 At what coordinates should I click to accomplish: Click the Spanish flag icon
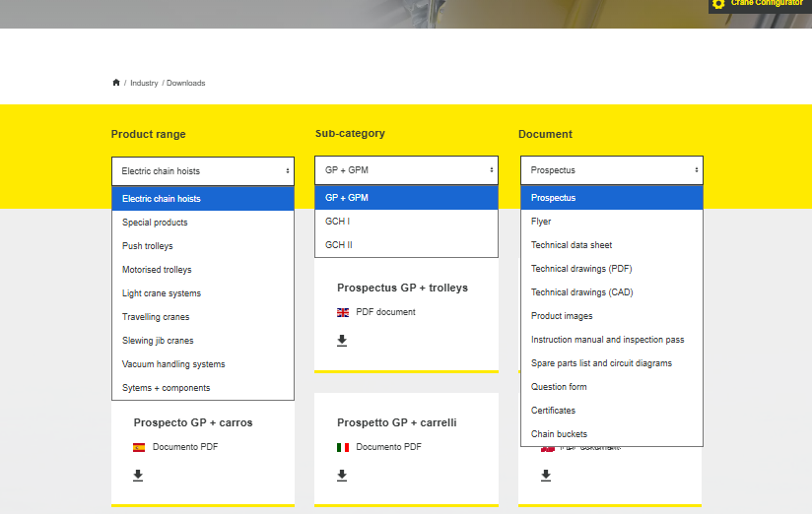tap(139, 447)
